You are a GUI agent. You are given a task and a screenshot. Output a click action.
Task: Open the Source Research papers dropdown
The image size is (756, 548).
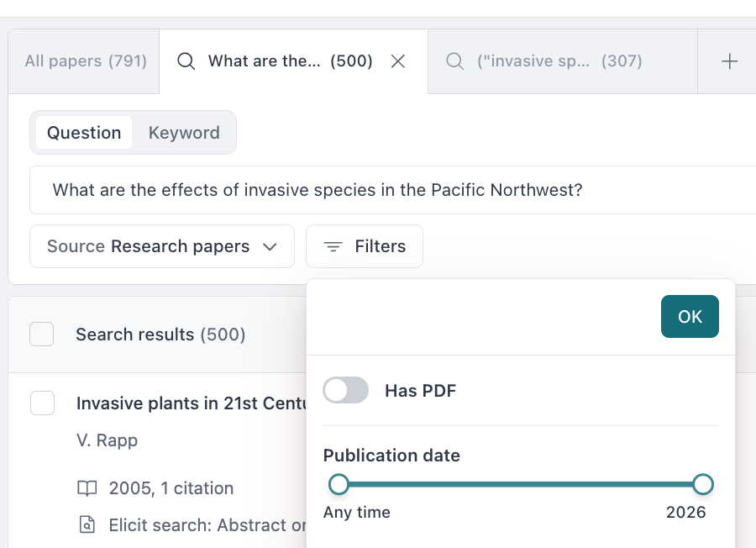tap(162, 246)
